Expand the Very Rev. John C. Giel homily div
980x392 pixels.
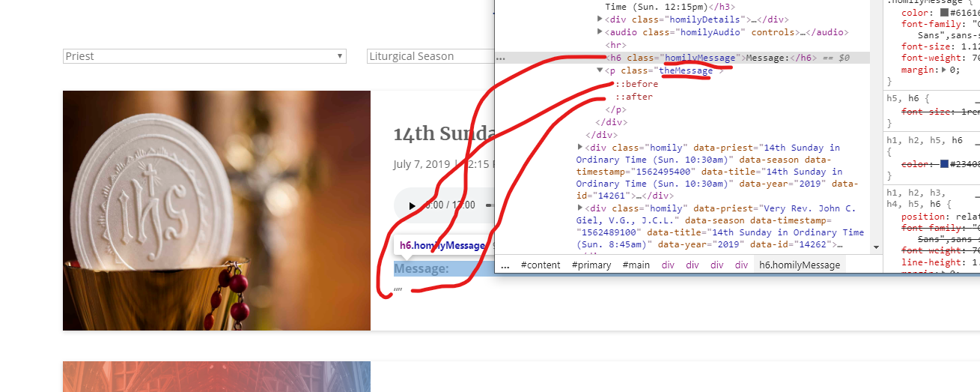580,208
